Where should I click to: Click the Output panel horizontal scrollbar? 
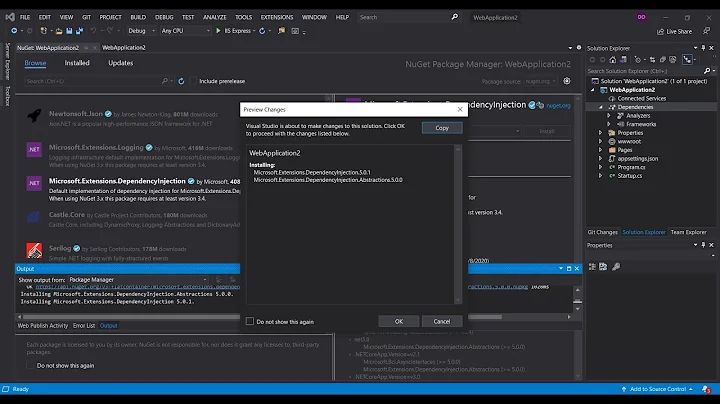(131, 317)
